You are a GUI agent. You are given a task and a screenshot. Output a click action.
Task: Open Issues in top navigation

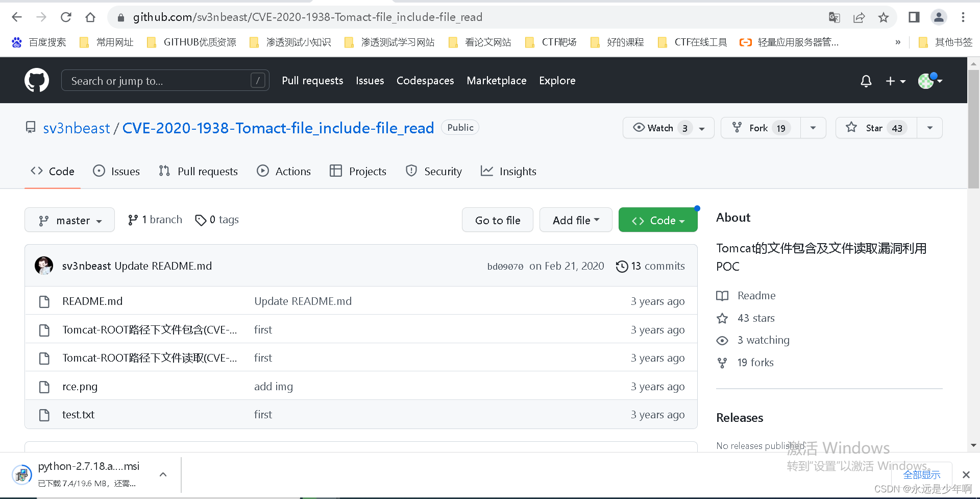click(370, 80)
